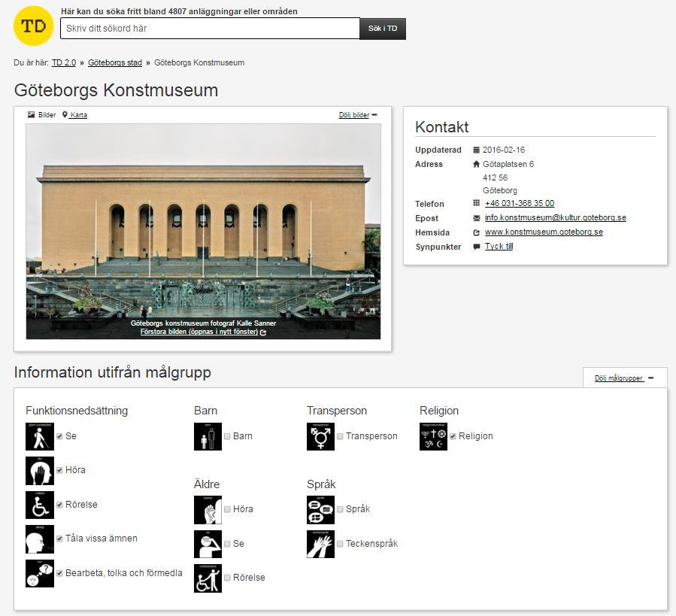Viewport: 676px width, 616px height.
Task: Click the Teckenspråk hands pictogram
Action: pyautogui.click(x=321, y=544)
